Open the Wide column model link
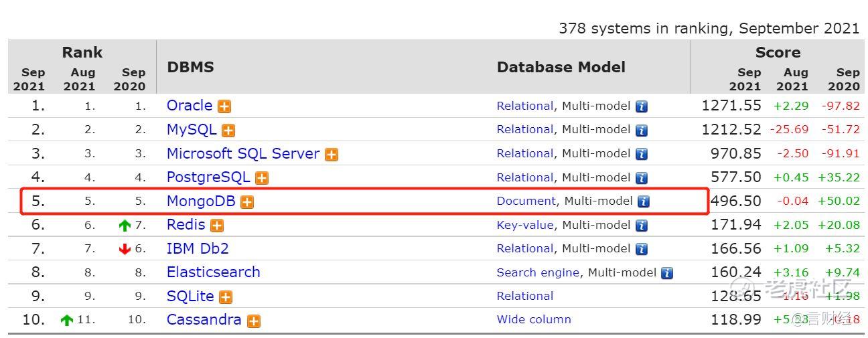The width and height of the screenshot is (868, 338). 534,319
